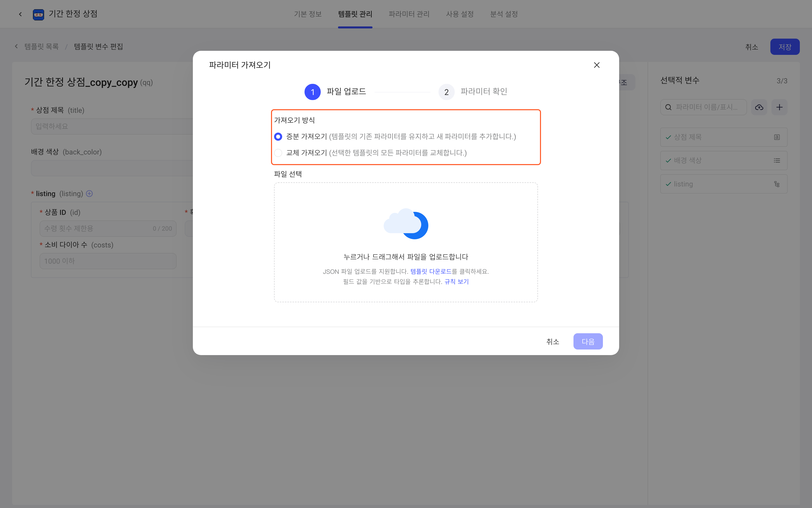Click the plus add-variable icon
Image resolution: width=812 pixels, height=508 pixels.
779,107
